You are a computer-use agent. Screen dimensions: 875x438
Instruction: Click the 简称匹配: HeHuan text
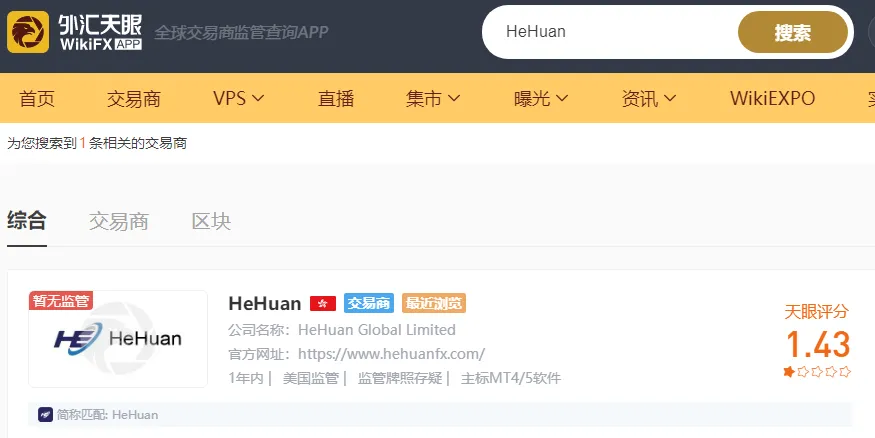click(x=107, y=415)
